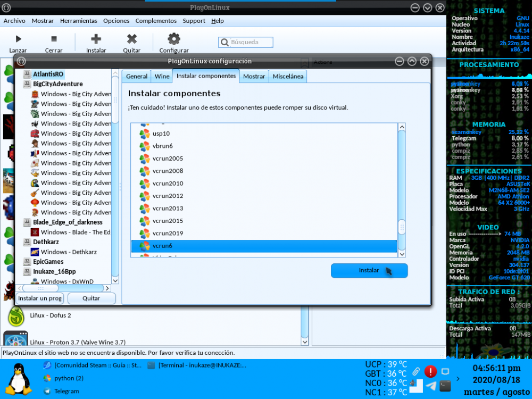Click the component list scroll-down arrow
Viewport: 532px width, 399px height.
402,253
